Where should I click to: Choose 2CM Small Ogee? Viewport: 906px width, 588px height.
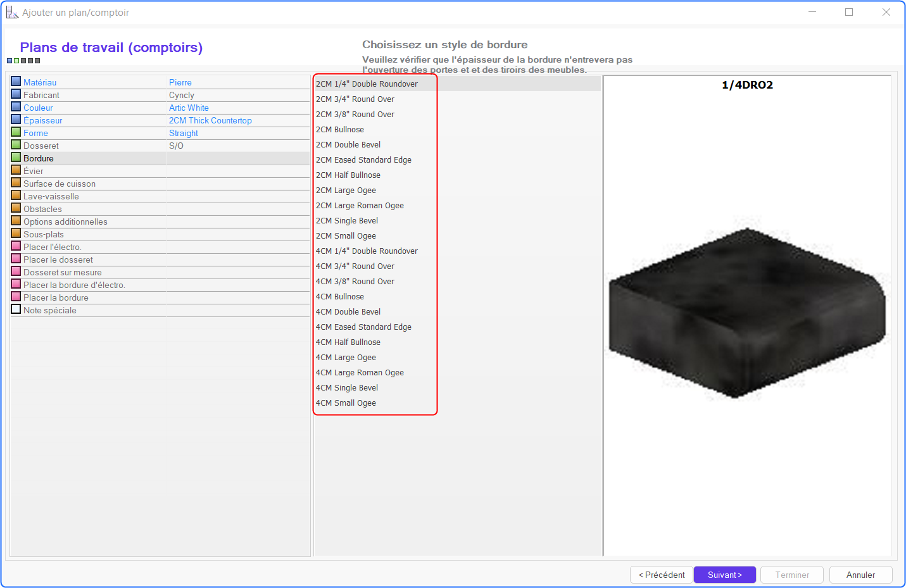coord(346,235)
